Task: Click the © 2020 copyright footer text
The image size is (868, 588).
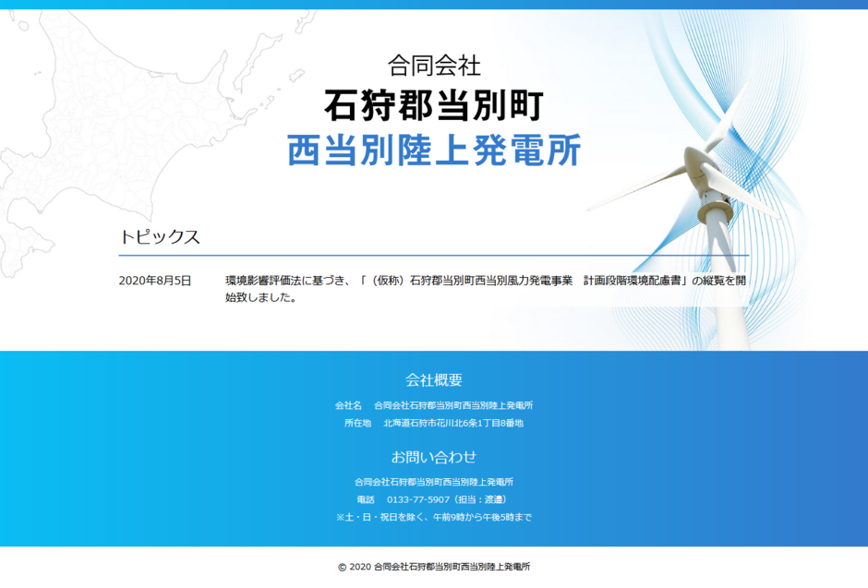Action: (x=434, y=567)
